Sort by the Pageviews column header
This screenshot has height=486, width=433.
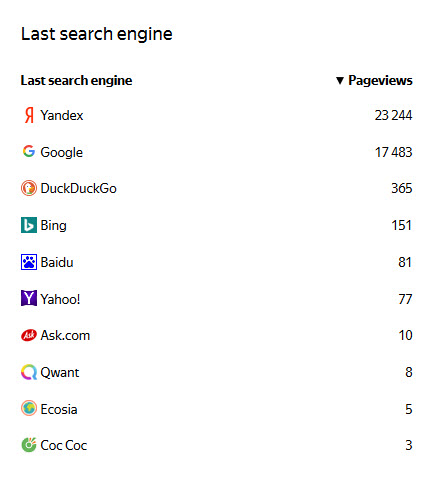(x=380, y=81)
